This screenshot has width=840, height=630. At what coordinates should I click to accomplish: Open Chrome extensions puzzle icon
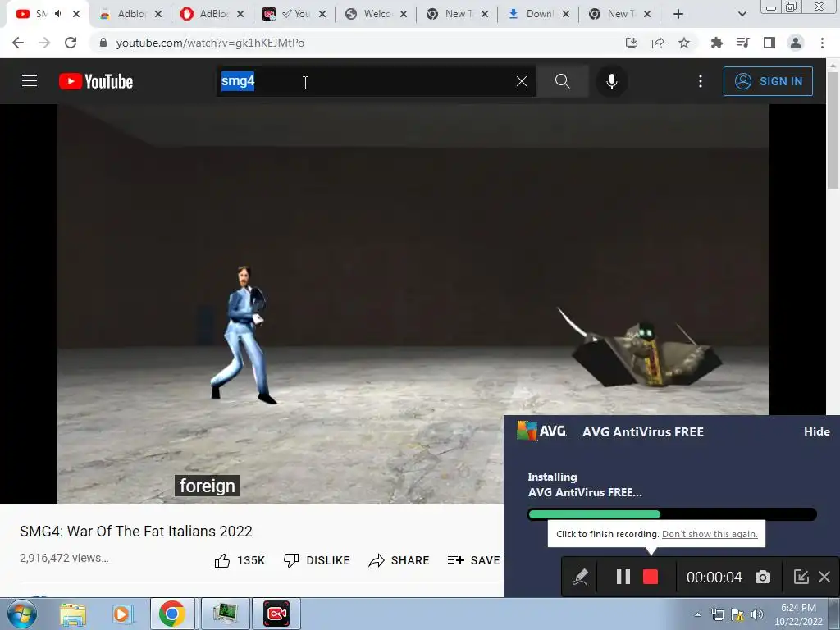(716, 43)
